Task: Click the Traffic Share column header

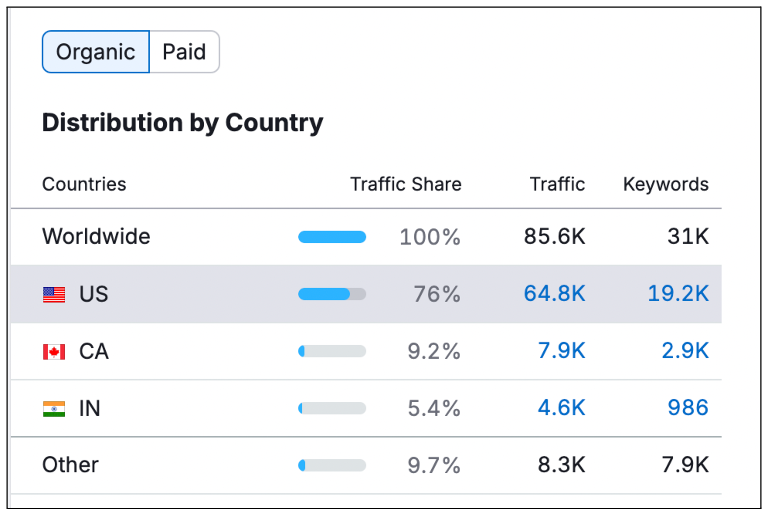Action: [x=405, y=184]
